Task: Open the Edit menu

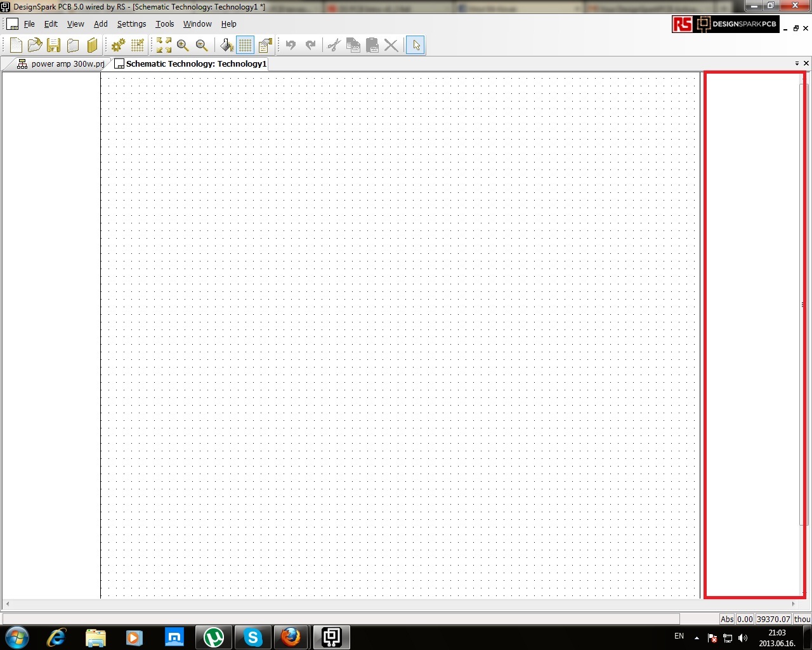Action: (51, 24)
